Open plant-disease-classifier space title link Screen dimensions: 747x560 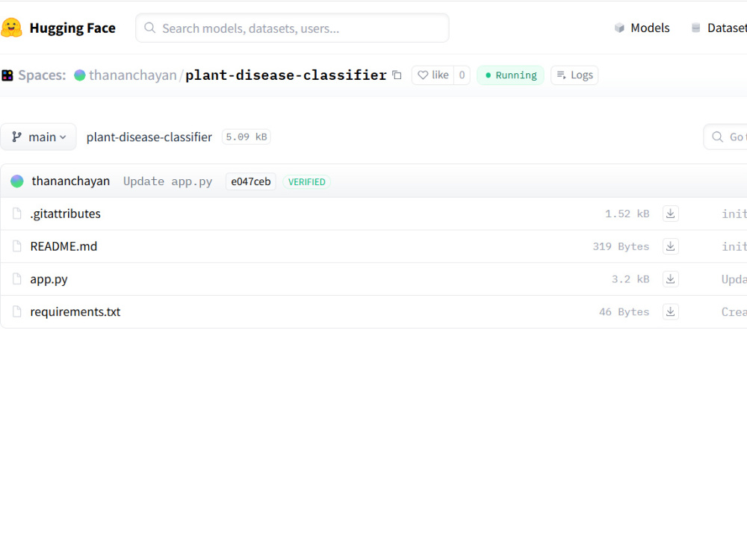click(x=286, y=75)
